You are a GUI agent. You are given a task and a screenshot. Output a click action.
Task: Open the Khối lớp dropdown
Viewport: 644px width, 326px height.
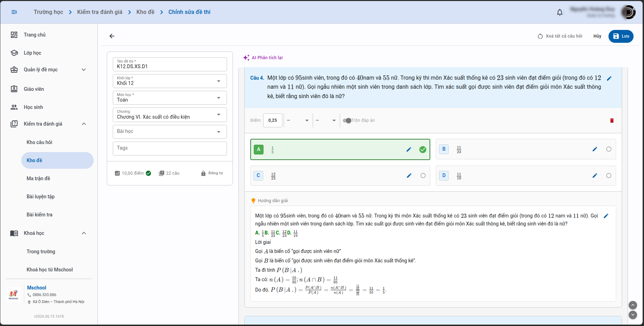coord(170,81)
